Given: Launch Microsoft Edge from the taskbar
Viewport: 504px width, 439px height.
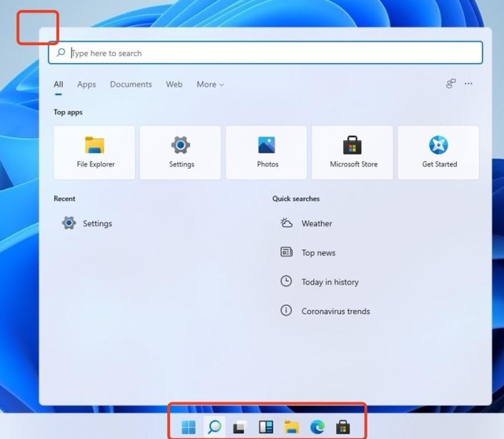Looking at the screenshot, I should [317, 427].
